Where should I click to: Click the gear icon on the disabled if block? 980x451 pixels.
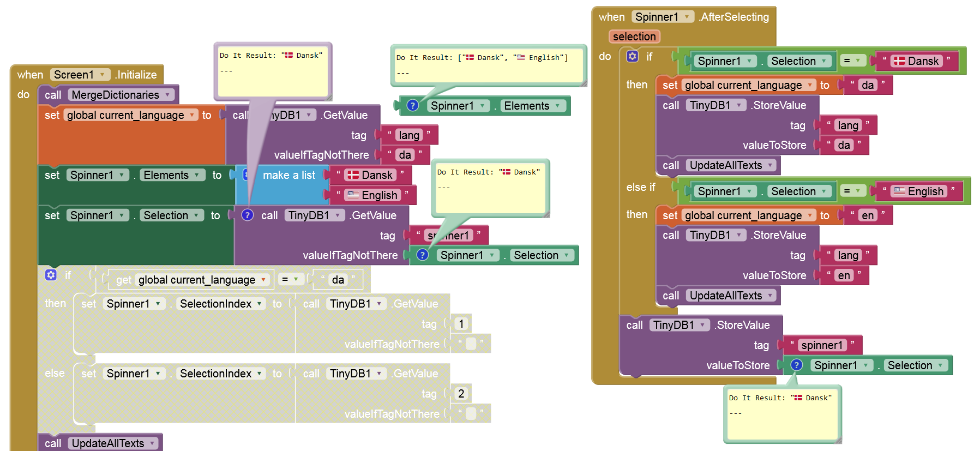(51, 275)
